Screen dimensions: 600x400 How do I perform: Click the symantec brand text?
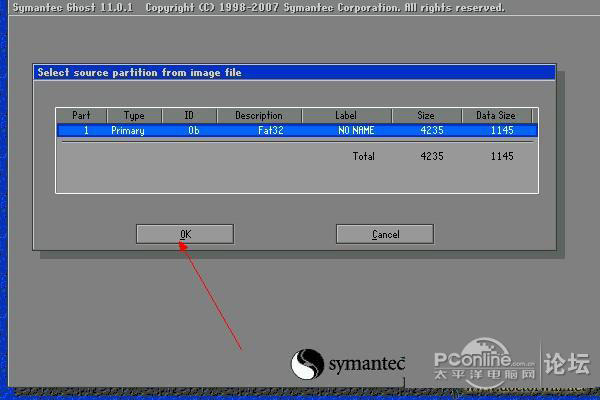click(x=366, y=365)
